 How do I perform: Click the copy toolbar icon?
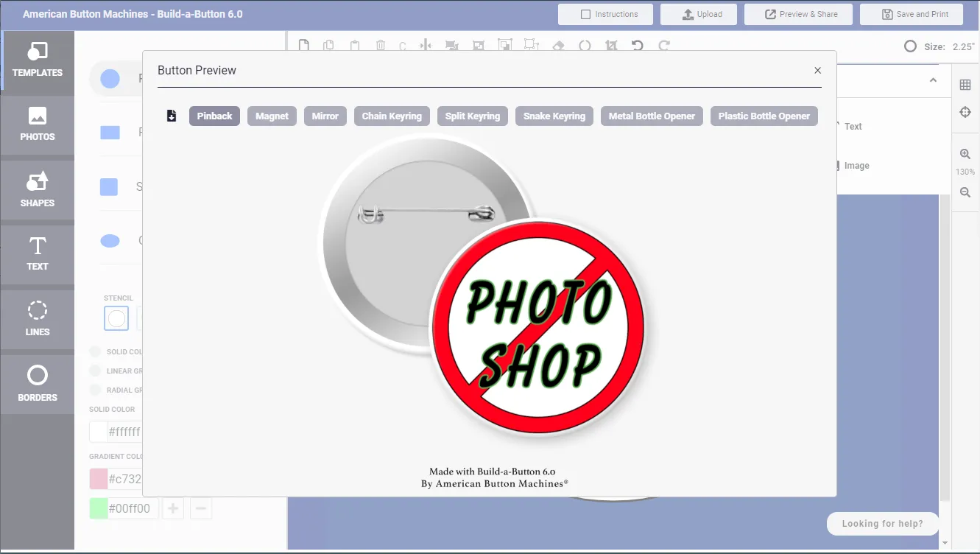click(x=329, y=46)
